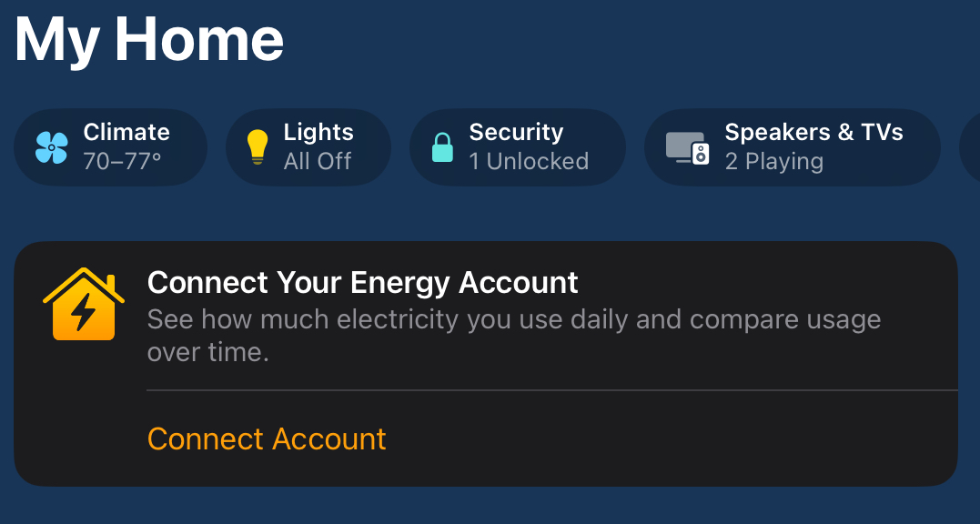Open the Security category

518,147
